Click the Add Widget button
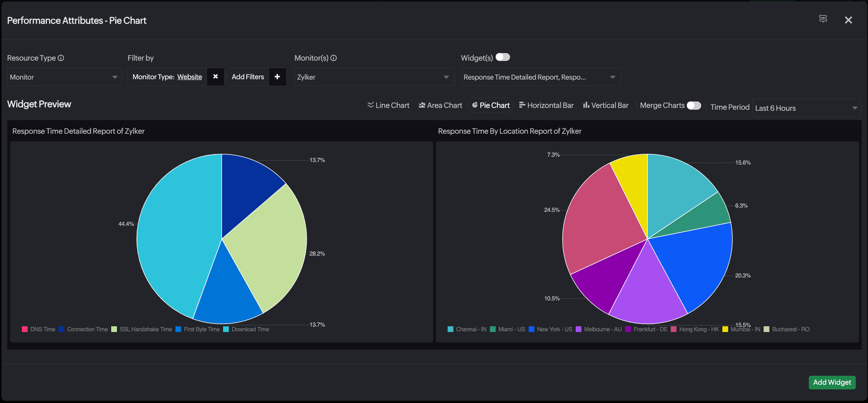The image size is (868, 403). click(832, 382)
